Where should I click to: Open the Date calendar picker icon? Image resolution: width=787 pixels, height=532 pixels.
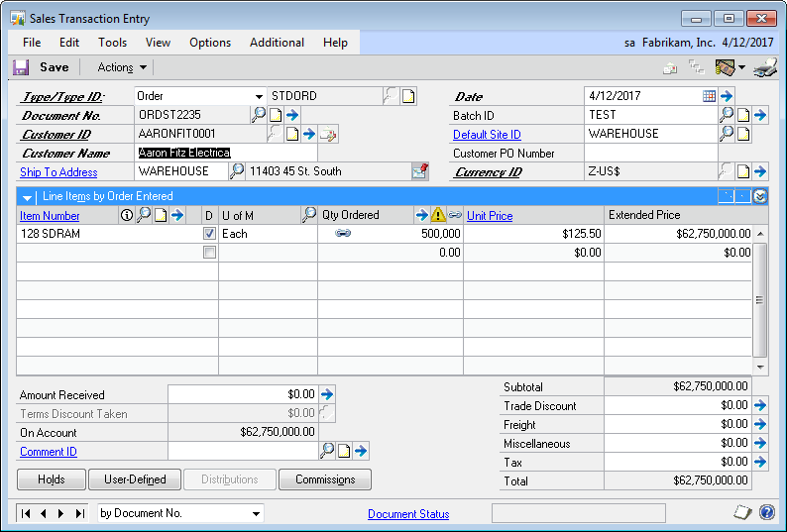[709, 96]
